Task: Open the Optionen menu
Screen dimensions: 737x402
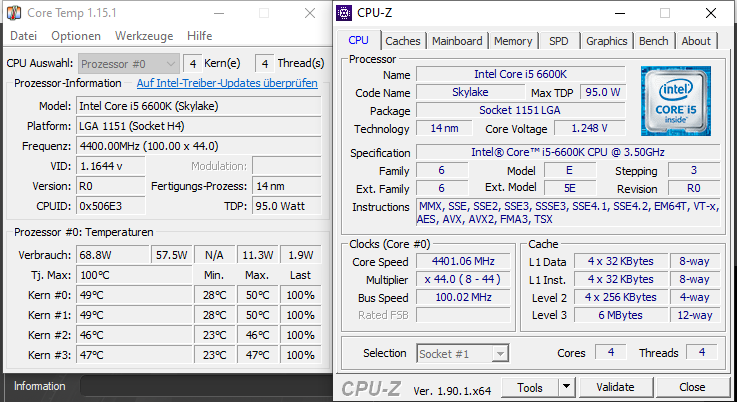Action: click(76, 36)
